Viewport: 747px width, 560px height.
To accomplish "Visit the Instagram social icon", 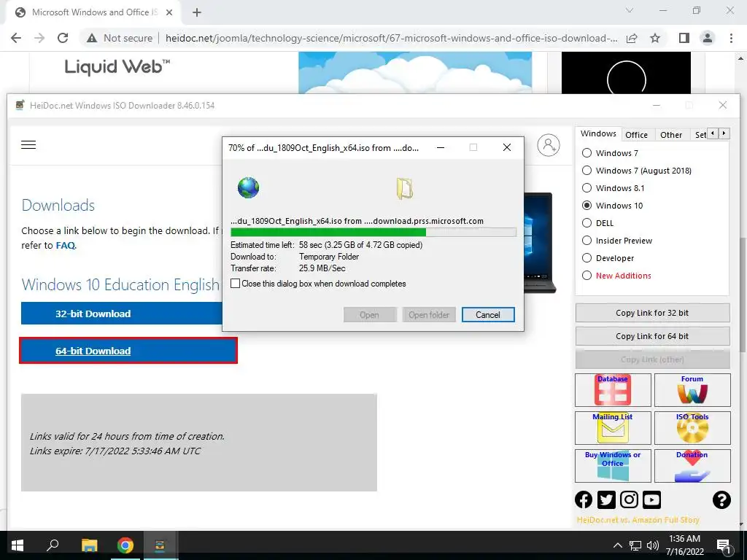I will pos(629,499).
